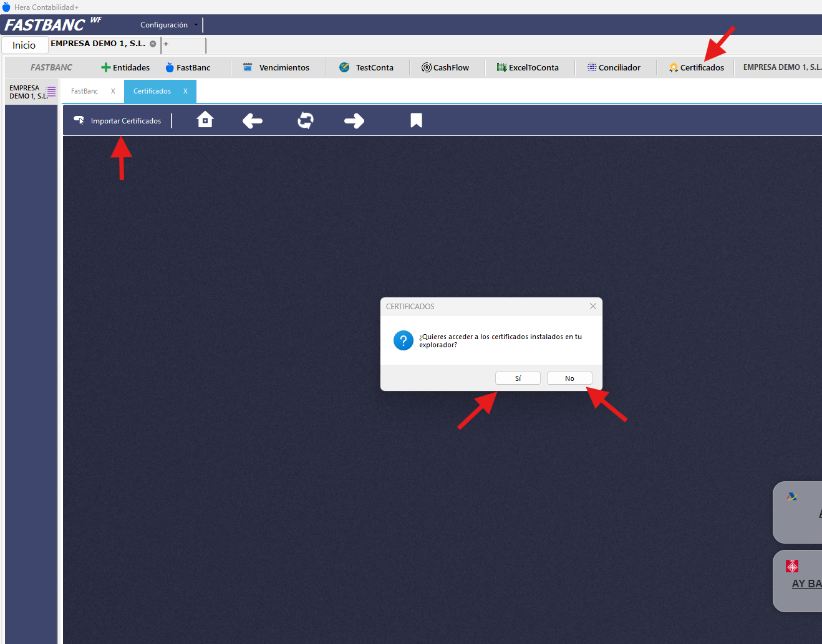Navigate forward with the right arrow
This screenshot has width=822, height=644.
click(354, 120)
